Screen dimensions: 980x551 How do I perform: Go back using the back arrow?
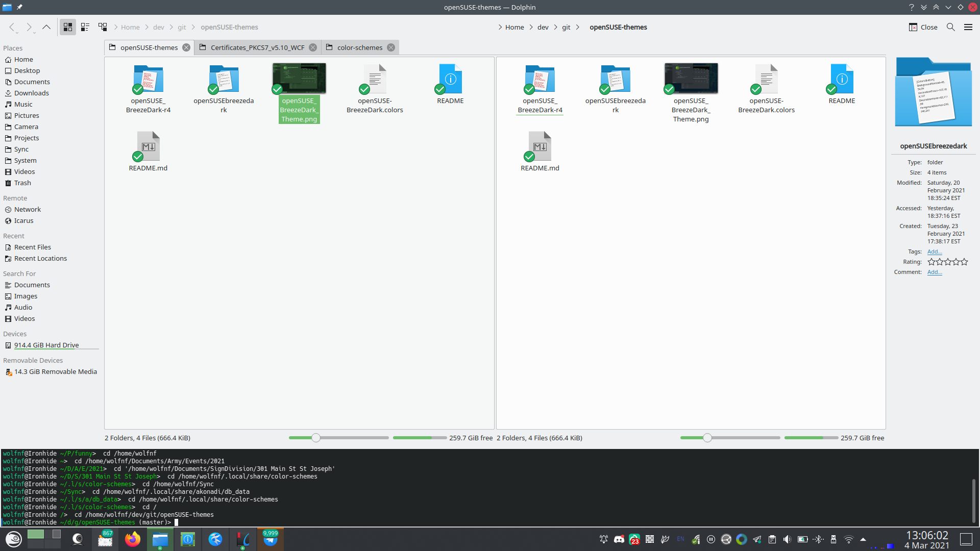pos(12,27)
